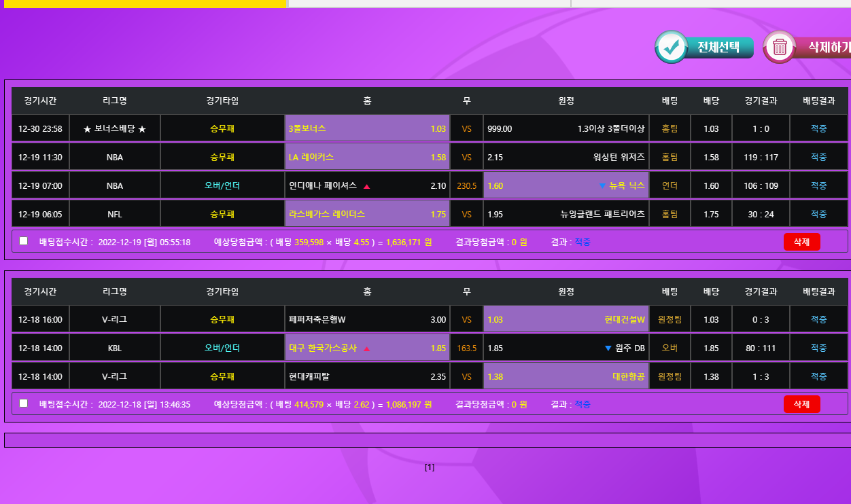851x504 pixels.
Task: Click the trash can icon on 삭제하기
Action: coord(780,47)
